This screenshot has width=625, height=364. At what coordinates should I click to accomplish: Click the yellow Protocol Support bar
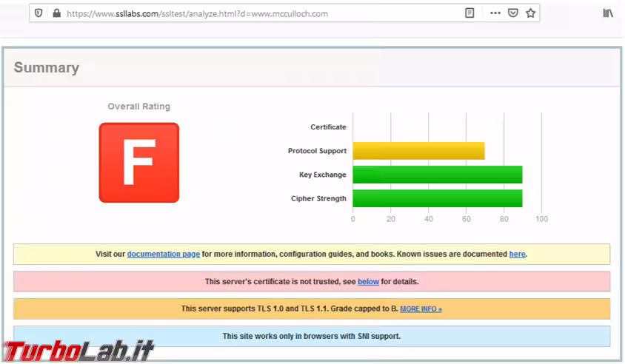click(x=418, y=151)
